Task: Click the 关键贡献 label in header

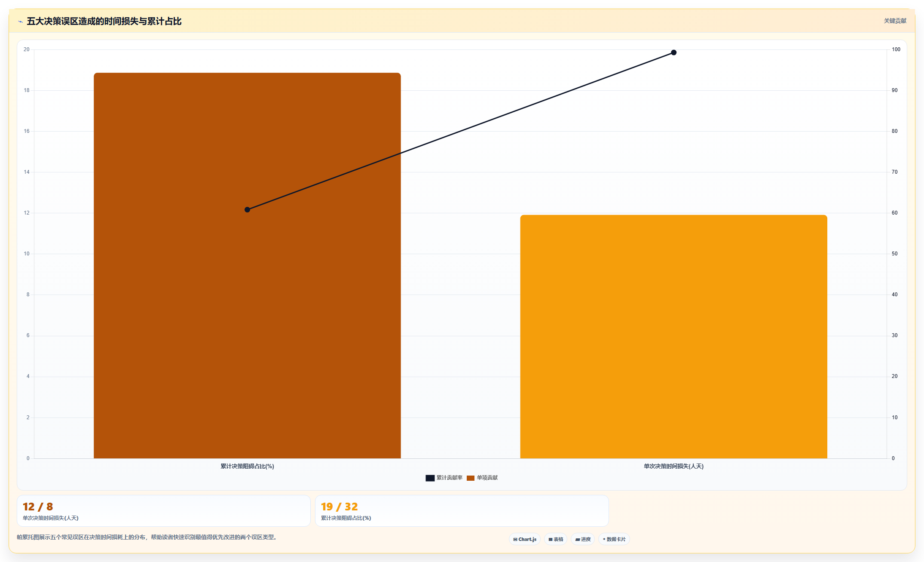Action: [895, 21]
